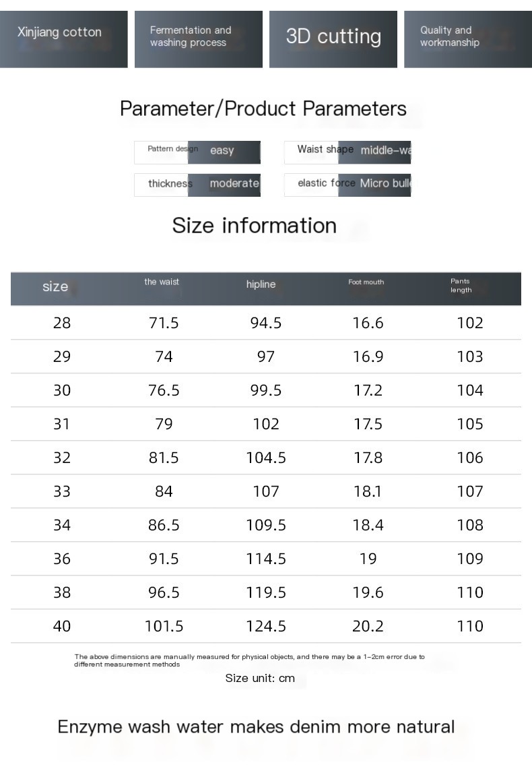The height and width of the screenshot is (775, 532).
Task: Click the Quality and workmanship banner
Action: click(467, 38)
